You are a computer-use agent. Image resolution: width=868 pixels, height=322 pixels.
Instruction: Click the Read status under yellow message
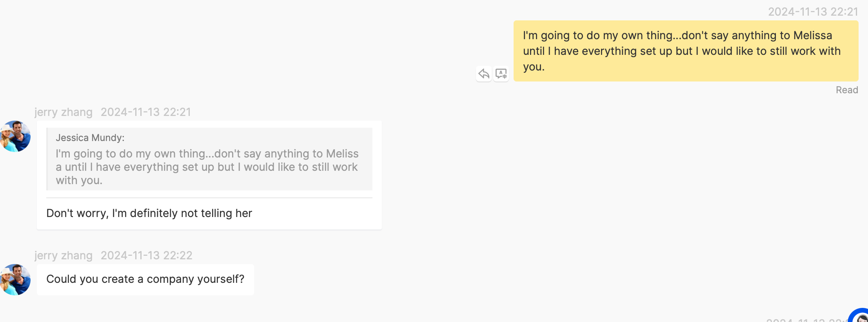(847, 90)
